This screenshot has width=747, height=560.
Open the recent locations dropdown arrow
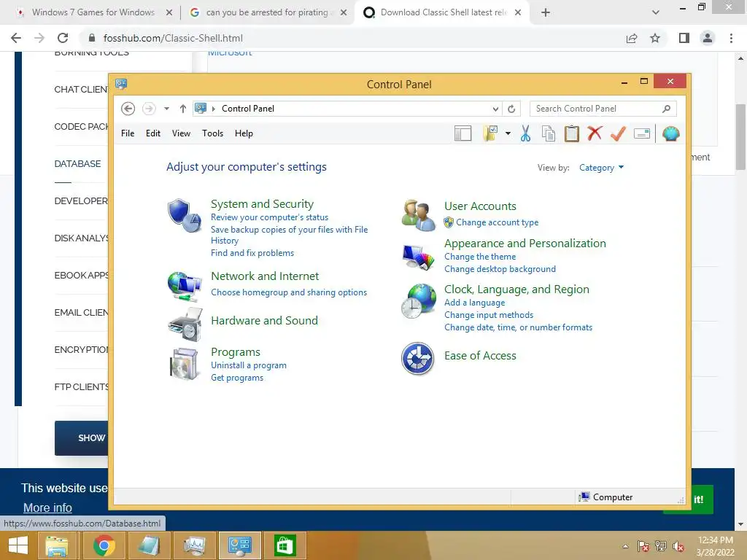pyautogui.click(x=166, y=109)
